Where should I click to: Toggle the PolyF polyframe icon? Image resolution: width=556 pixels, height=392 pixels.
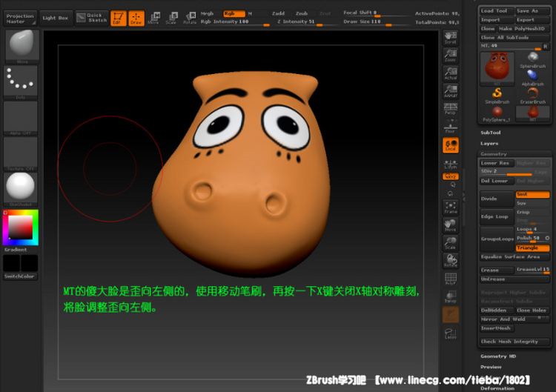tap(450, 279)
